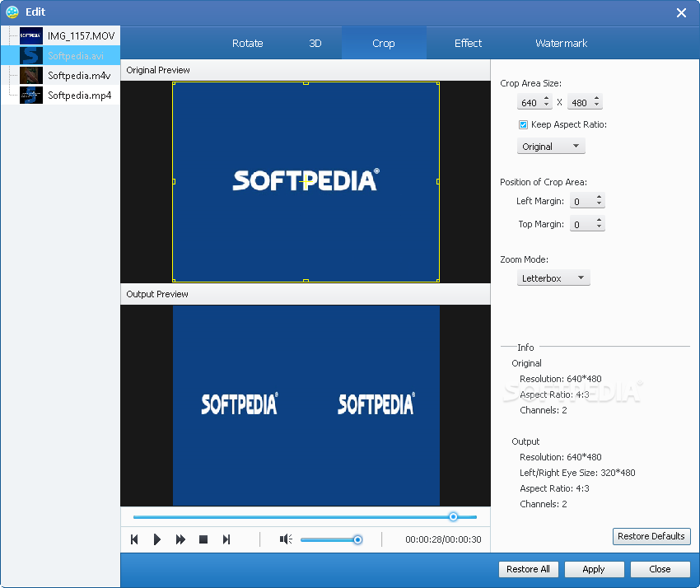Select the IMG_1157.MOV thumbnail
This screenshot has height=588, width=700.
(30, 35)
